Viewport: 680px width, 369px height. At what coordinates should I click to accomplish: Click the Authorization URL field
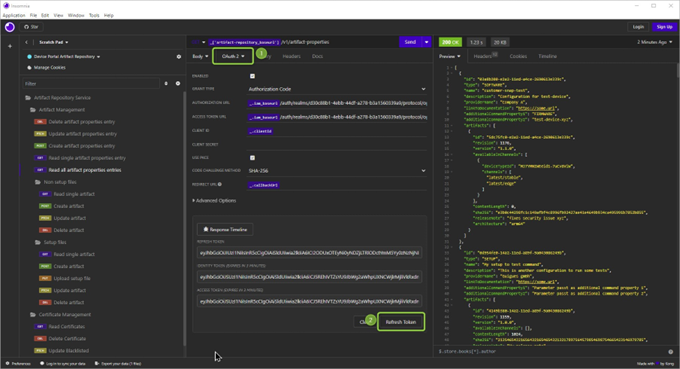pos(337,103)
